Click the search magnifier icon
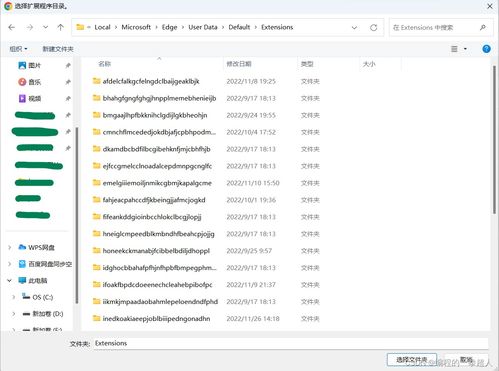This screenshot has height=371, width=499. (483, 27)
